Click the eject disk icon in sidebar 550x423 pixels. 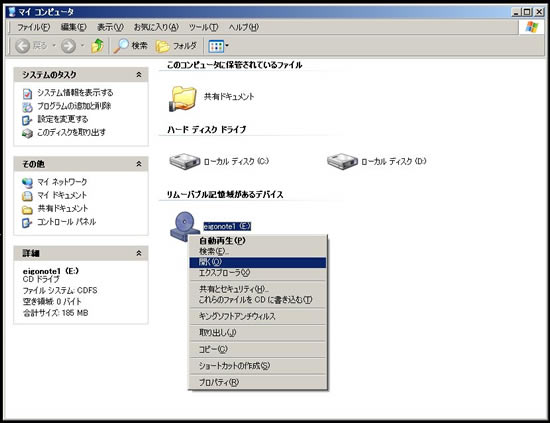(27, 133)
